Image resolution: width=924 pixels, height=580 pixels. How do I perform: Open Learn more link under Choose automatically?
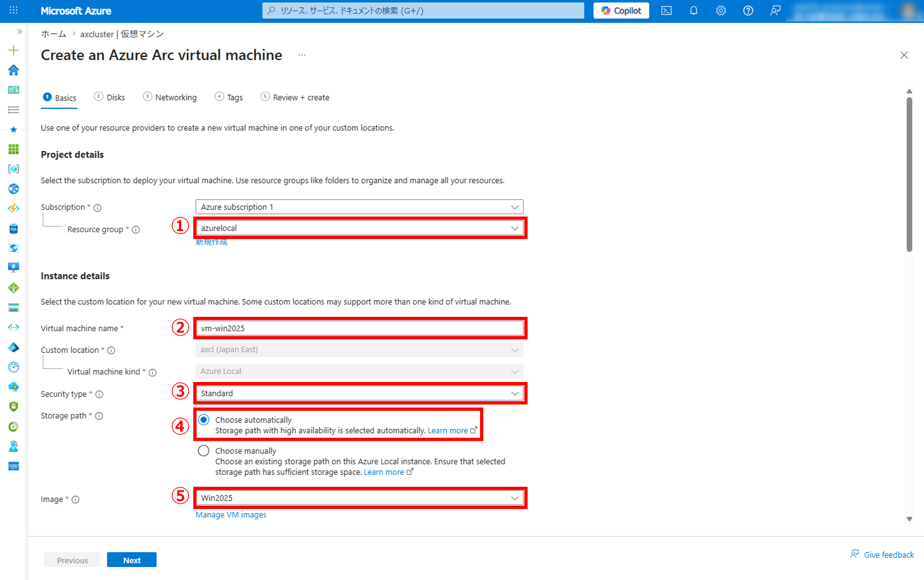click(x=452, y=430)
